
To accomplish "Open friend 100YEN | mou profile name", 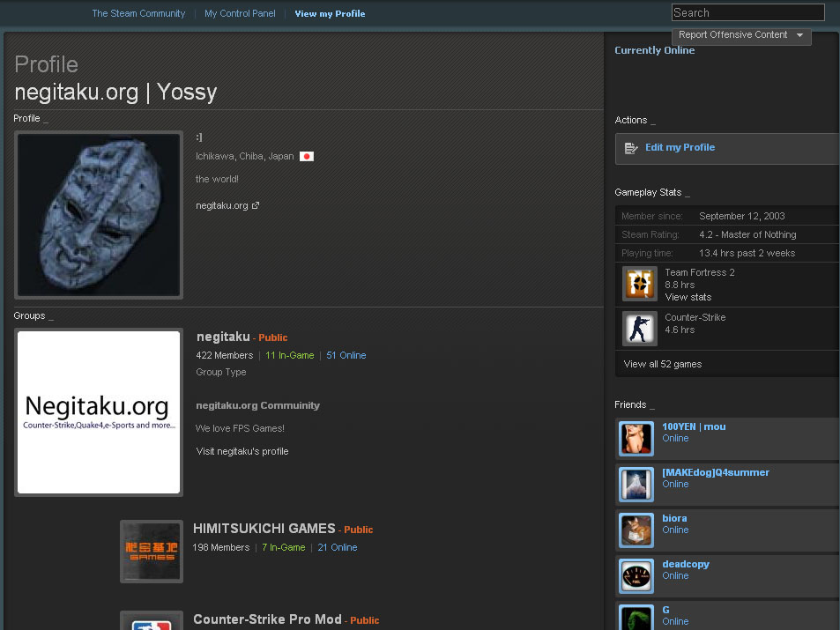I will coord(694,426).
